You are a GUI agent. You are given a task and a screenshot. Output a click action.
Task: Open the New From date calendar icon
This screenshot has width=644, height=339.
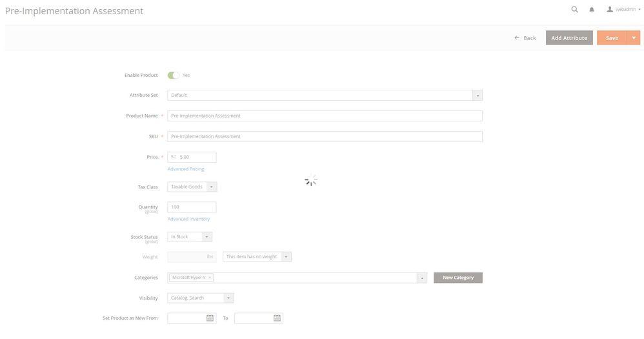210,318
